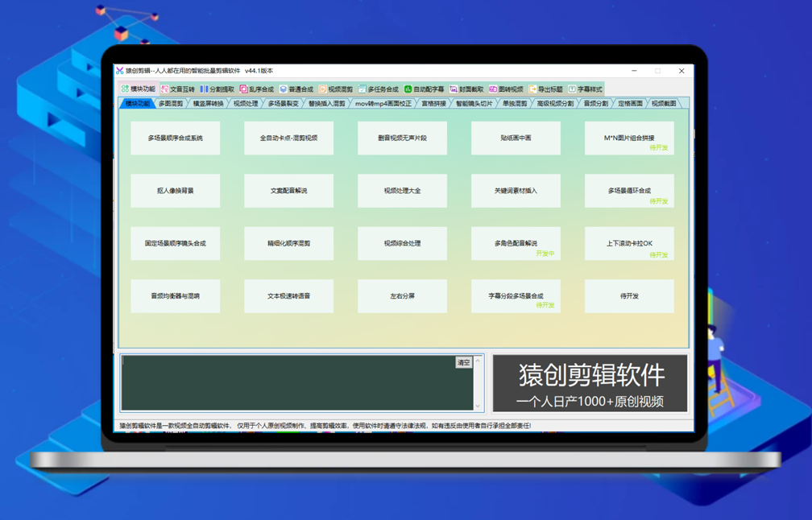Select the 多任务合成 toolbar icon
The image size is (812, 520).
(362, 89)
